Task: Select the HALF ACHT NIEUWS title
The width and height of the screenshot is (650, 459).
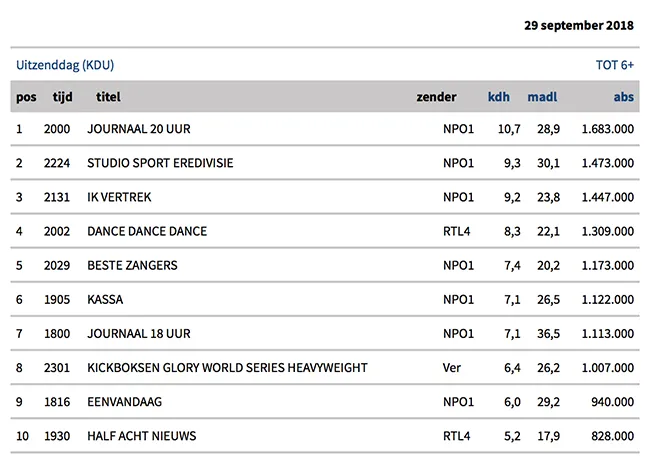Action: pyautogui.click(x=142, y=436)
